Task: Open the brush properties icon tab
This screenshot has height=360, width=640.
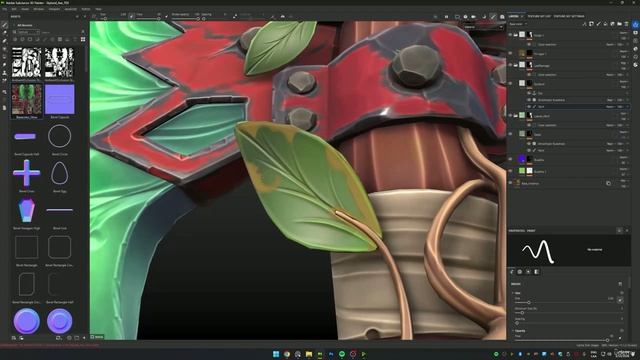Action: [x=512, y=272]
